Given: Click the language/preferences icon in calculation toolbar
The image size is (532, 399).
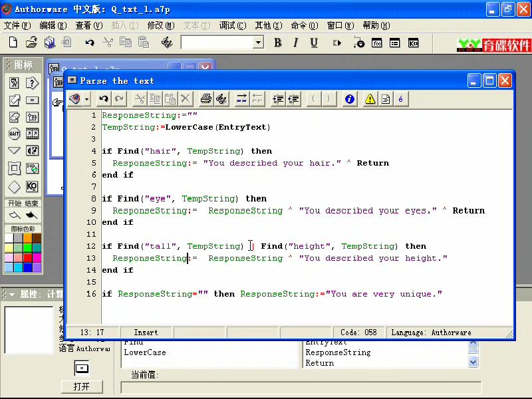Looking at the screenshot, I should pos(75,99).
